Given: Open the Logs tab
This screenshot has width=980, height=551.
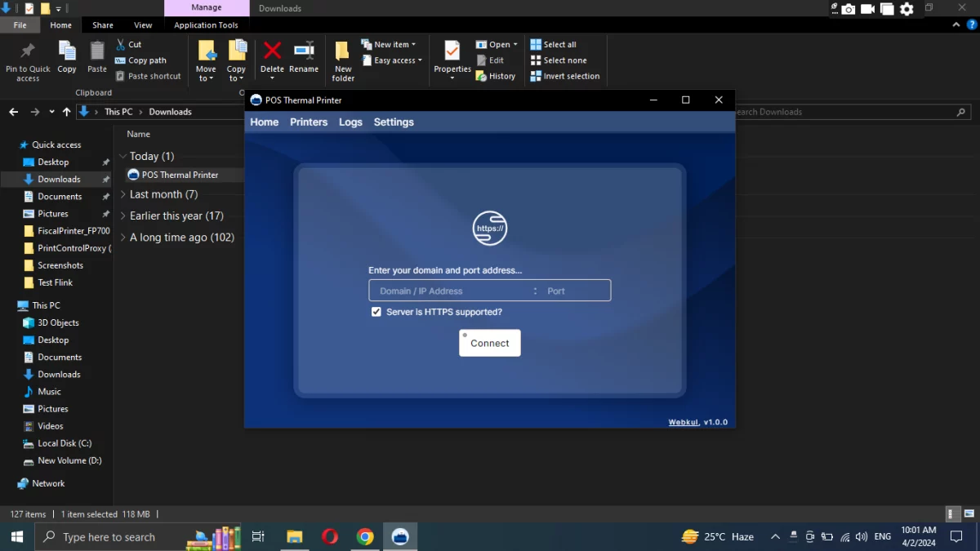Looking at the screenshot, I should (x=350, y=122).
